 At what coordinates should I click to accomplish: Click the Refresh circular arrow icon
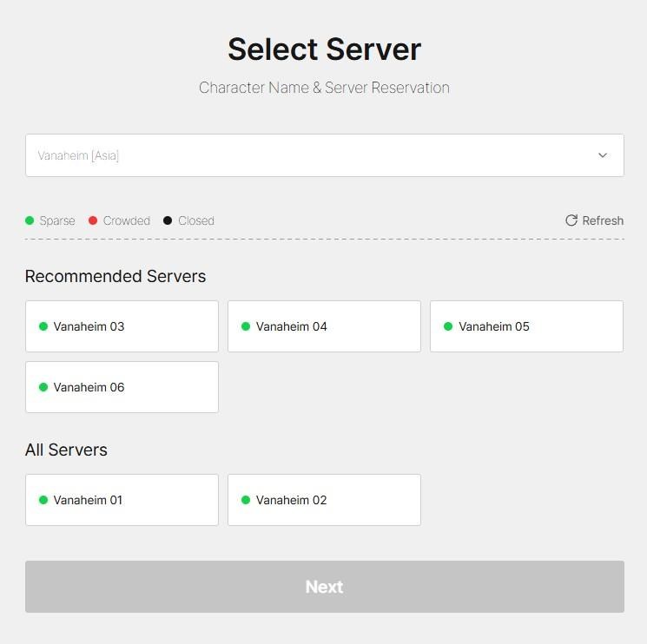[571, 220]
